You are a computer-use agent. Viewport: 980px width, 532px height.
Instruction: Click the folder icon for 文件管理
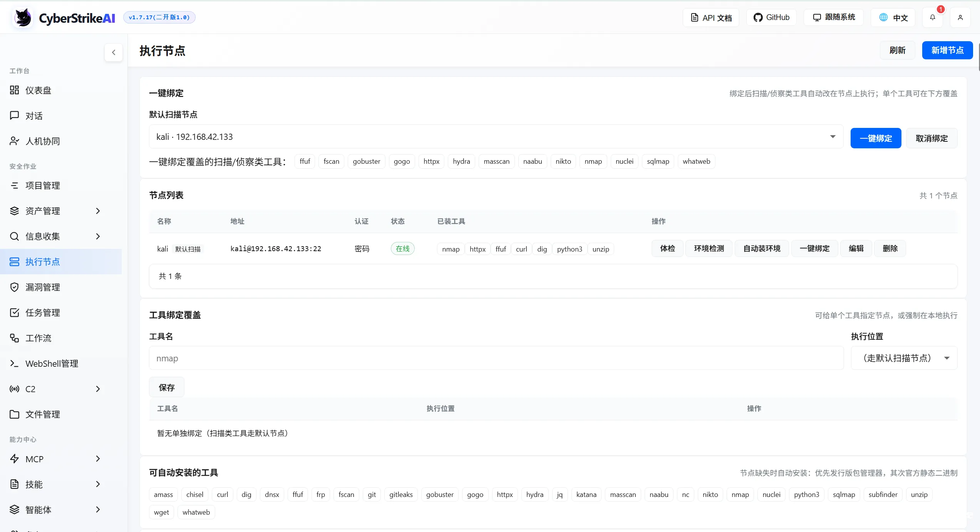pos(14,415)
